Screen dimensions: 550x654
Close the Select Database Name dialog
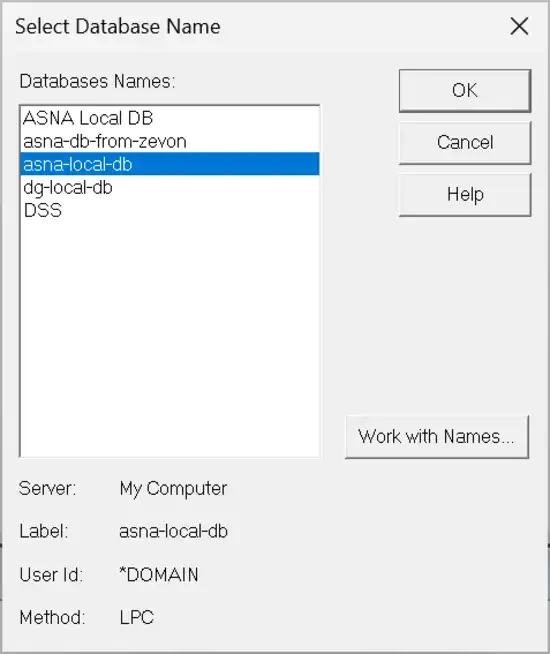click(519, 27)
